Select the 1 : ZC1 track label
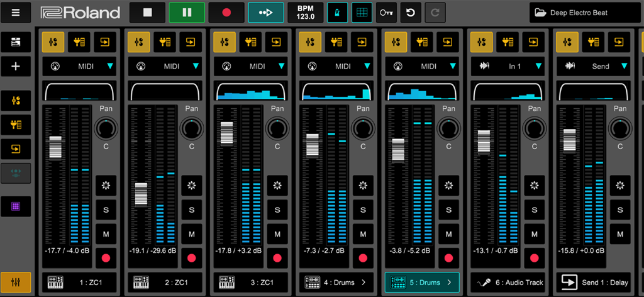This screenshot has height=297, width=644. point(79,283)
